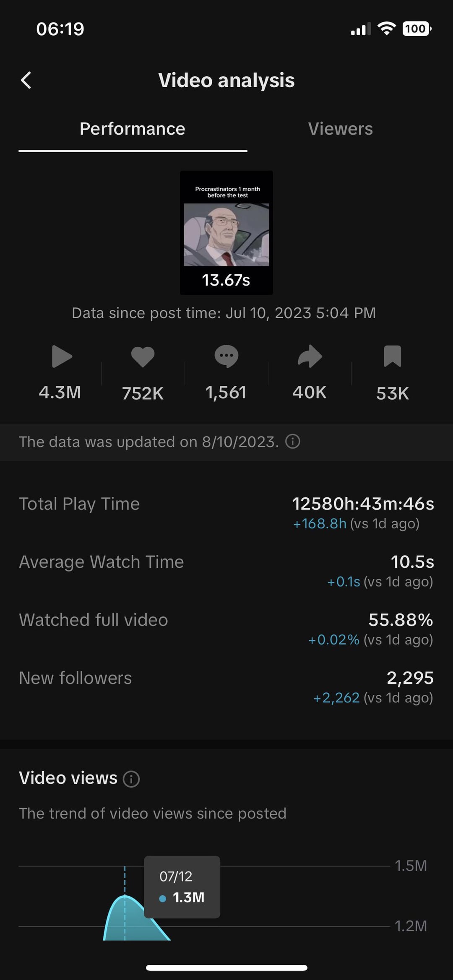This screenshot has width=453, height=980.
Task: Tap the heart likes icon above 752K
Action: (x=143, y=357)
